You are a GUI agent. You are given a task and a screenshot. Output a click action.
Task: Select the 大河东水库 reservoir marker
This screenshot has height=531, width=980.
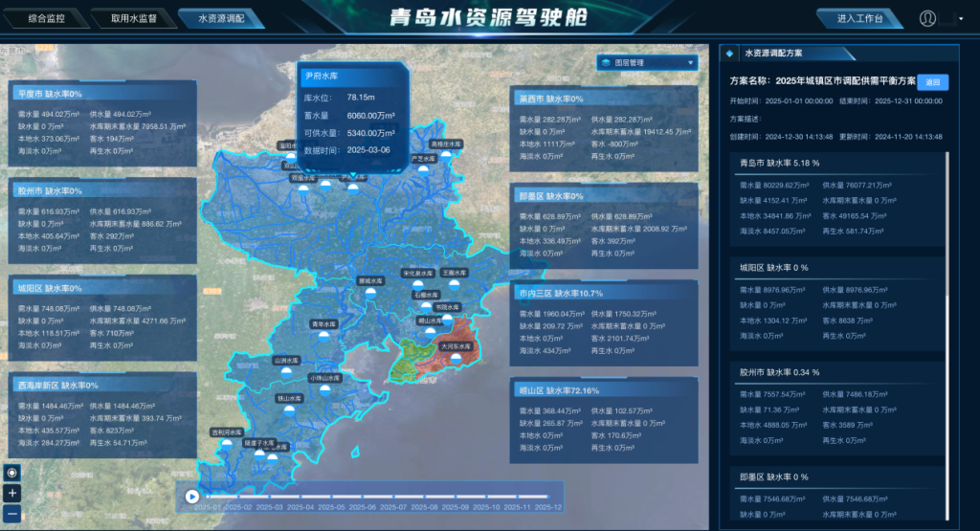click(457, 358)
